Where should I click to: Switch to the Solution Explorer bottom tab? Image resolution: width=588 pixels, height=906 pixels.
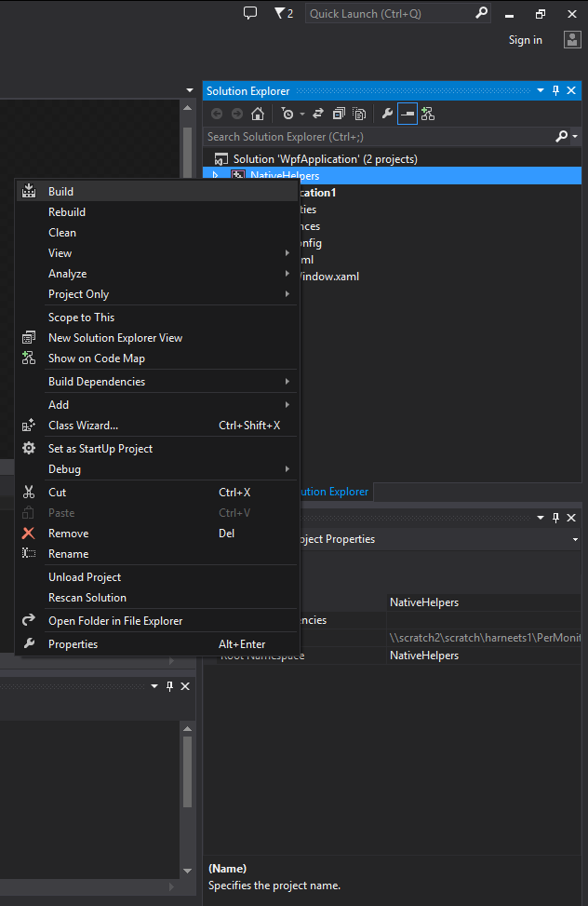click(x=335, y=492)
